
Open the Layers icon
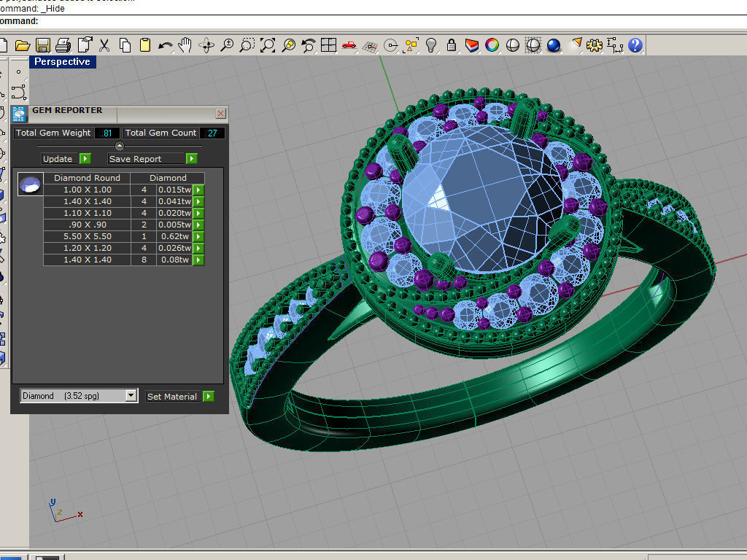472,45
